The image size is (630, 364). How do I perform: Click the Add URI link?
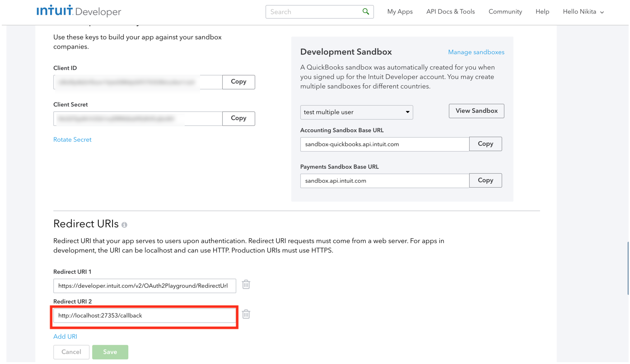click(x=65, y=337)
